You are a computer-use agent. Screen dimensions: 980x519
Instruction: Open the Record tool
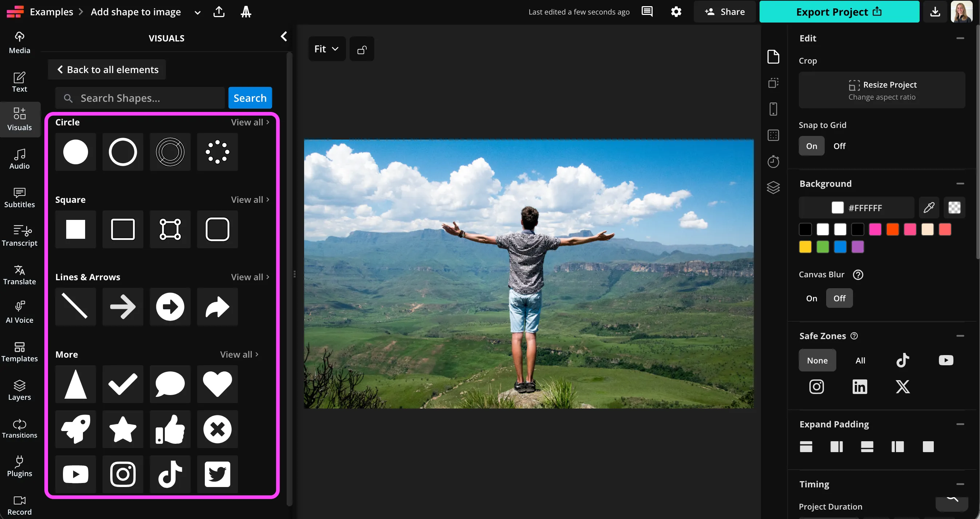pyautogui.click(x=19, y=504)
